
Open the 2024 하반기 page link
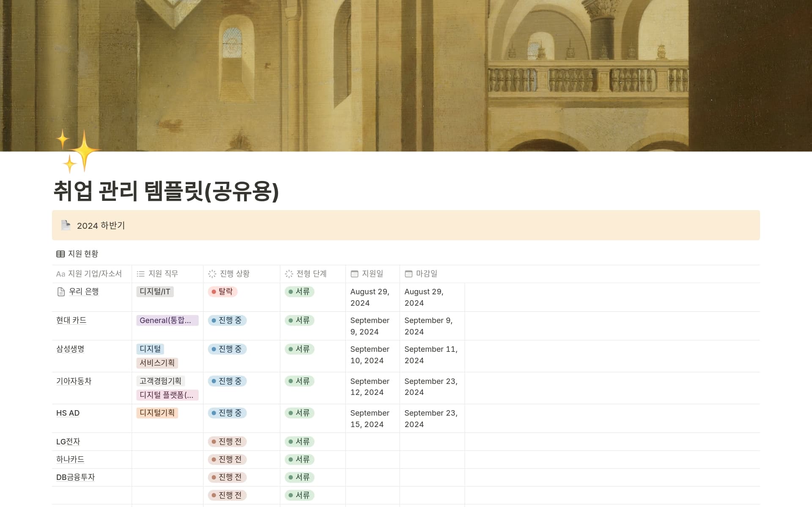pyautogui.click(x=101, y=225)
